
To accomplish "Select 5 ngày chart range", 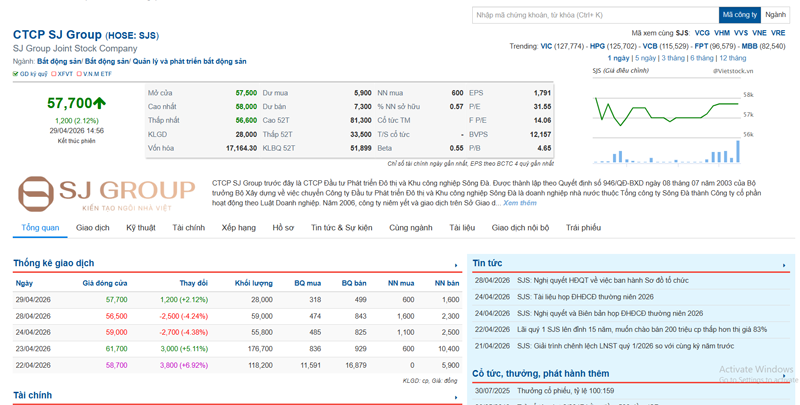I will point(645,58).
